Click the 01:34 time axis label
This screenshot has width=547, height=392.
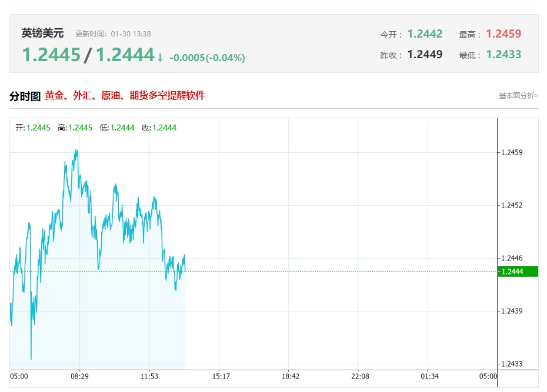tap(429, 376)
